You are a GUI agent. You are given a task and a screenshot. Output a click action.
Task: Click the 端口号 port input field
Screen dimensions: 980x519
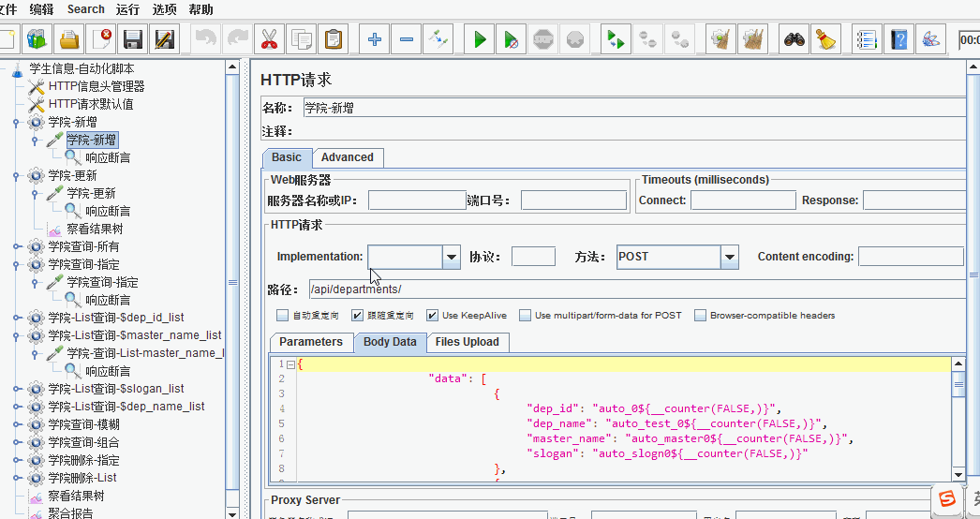(573, 200)
